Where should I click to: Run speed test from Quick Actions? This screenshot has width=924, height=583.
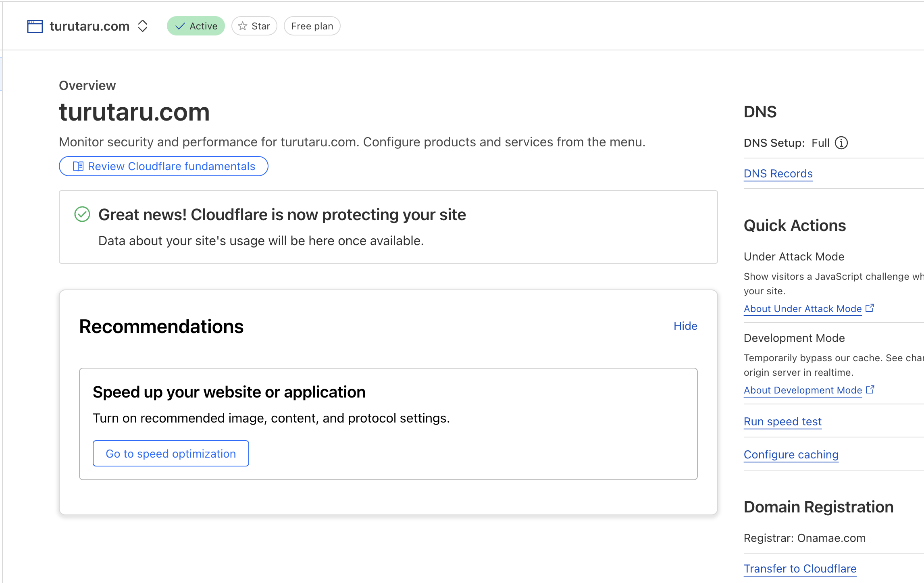(782, 422)
